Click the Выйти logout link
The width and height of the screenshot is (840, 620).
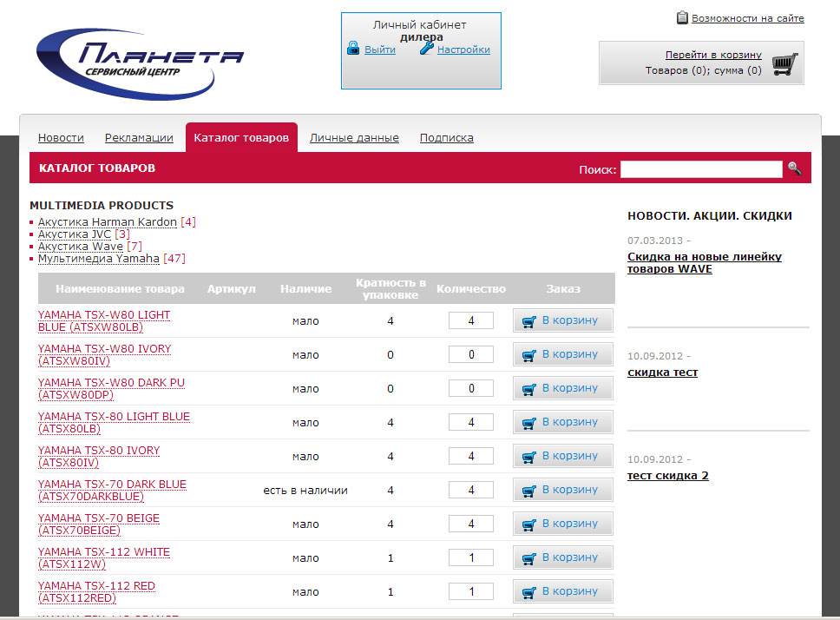(380, 49)
